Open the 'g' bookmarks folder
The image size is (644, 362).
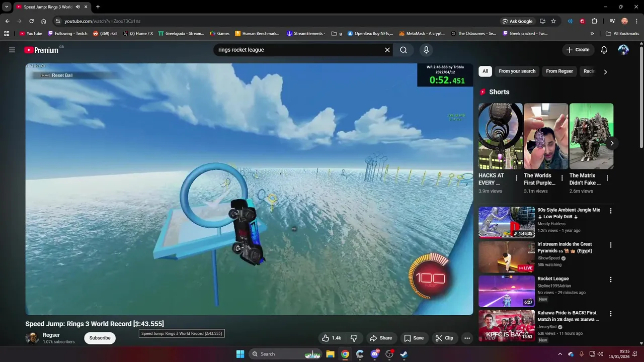[337, 34]
